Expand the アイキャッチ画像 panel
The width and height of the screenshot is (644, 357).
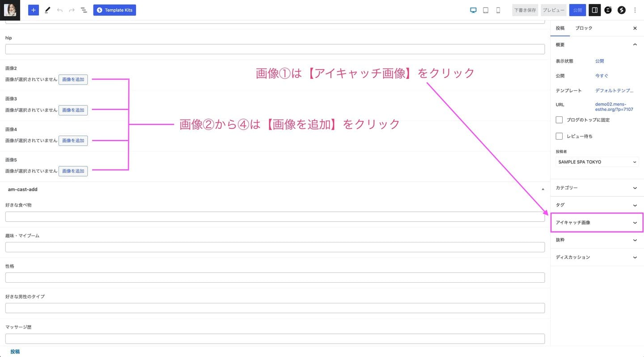[597, 222]
